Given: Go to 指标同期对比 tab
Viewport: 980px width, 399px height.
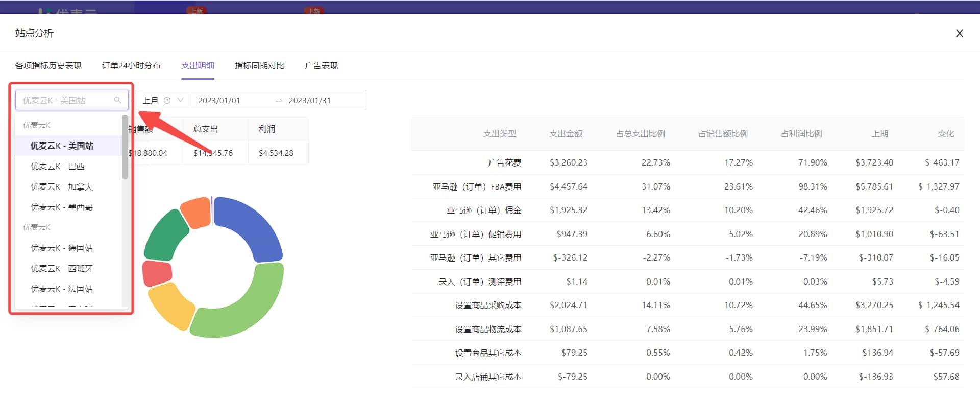Looking at the screenshot, I should click(x=260, y=65).
